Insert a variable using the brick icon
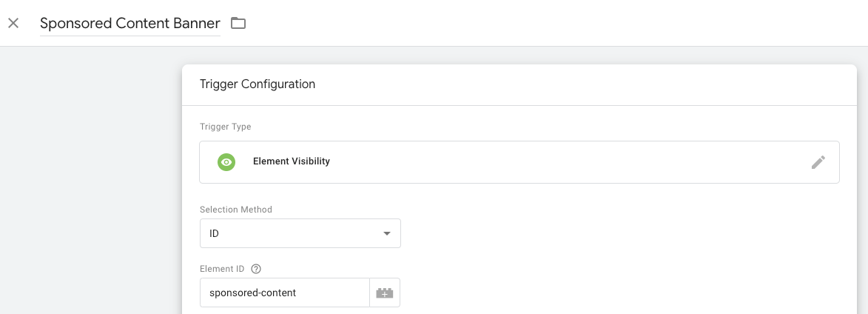The width and height of the screenshot is (868, 314). [x=385, y=293]
